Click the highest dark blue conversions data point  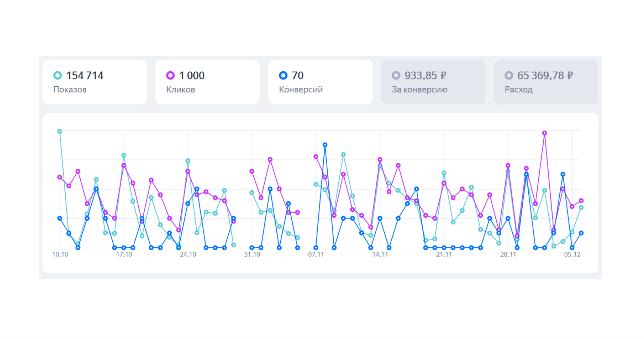click(x=325, y=145)
